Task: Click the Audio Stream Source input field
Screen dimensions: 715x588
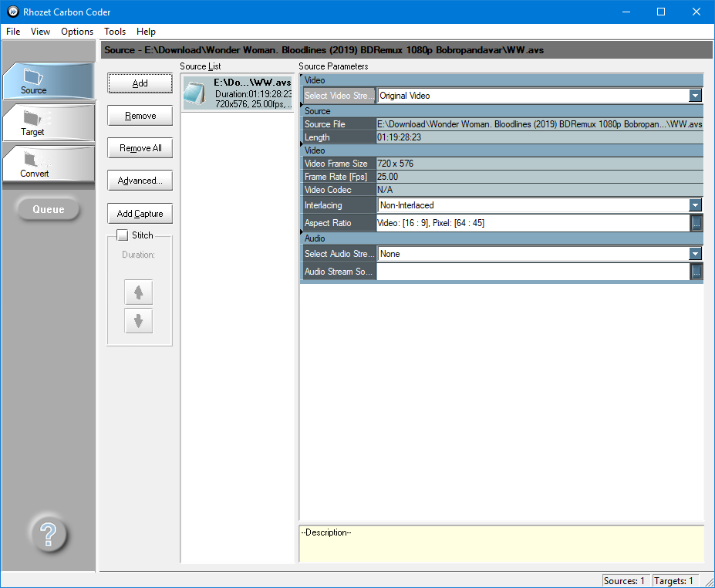Action: (532, 272)
